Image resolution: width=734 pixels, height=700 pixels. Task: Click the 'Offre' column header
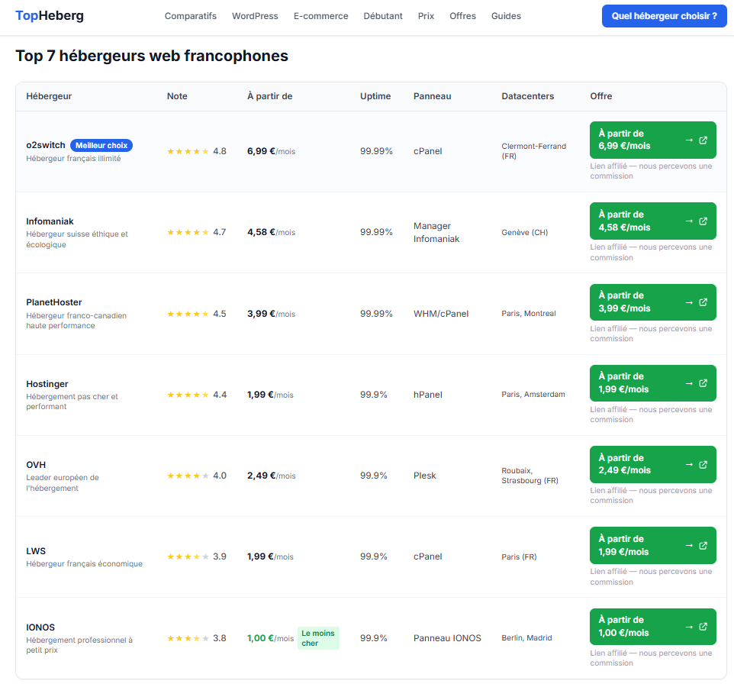point(601,96)
